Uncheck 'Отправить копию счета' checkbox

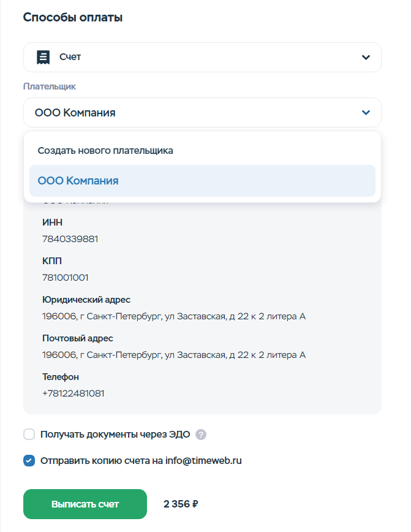[29, 460]
